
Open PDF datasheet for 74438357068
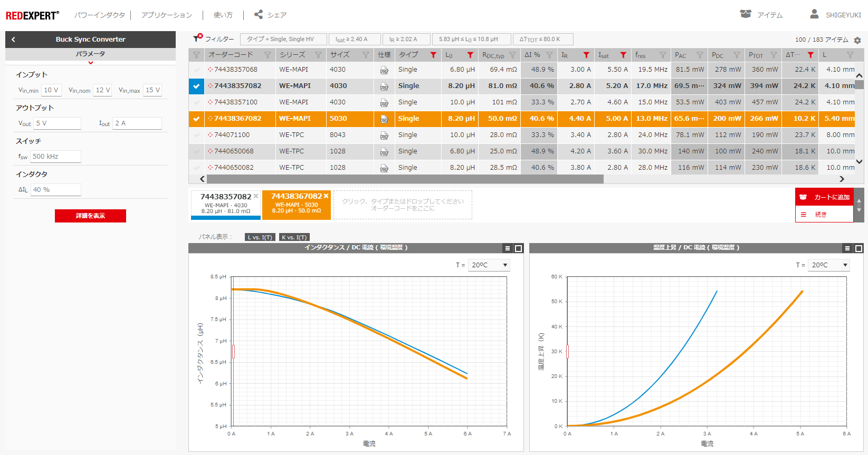pos(384,70)
